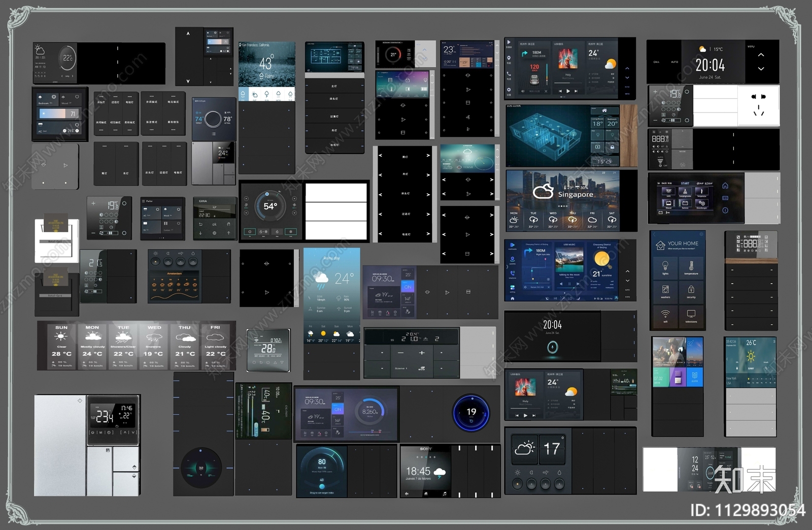Click down chevron right of top car dashboard
Screen dimensions: 812x530
[x=627, y=78]
